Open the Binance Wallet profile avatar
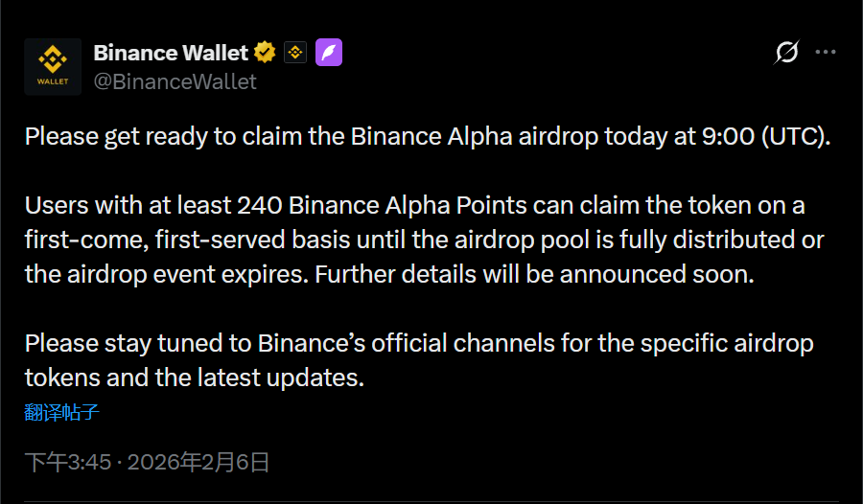Image resolution: width=863 pixels, height=504 pixels. click(x=53, y=66)
